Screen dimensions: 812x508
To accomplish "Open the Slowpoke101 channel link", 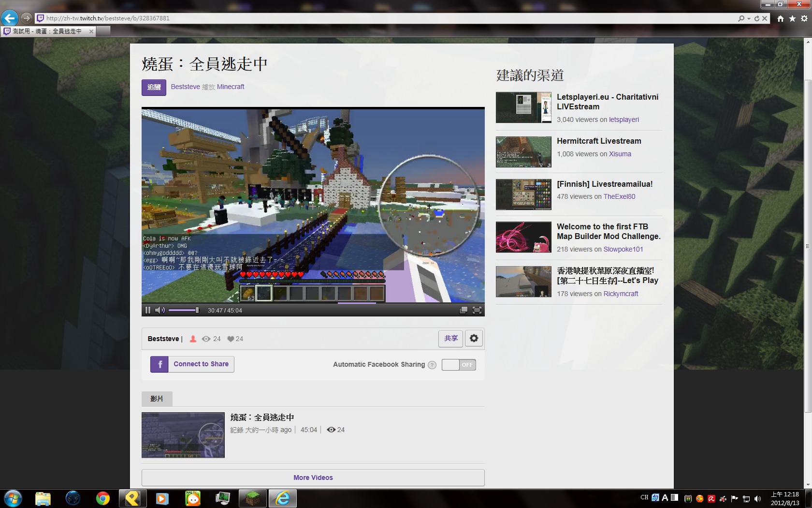I will (623, 249).
